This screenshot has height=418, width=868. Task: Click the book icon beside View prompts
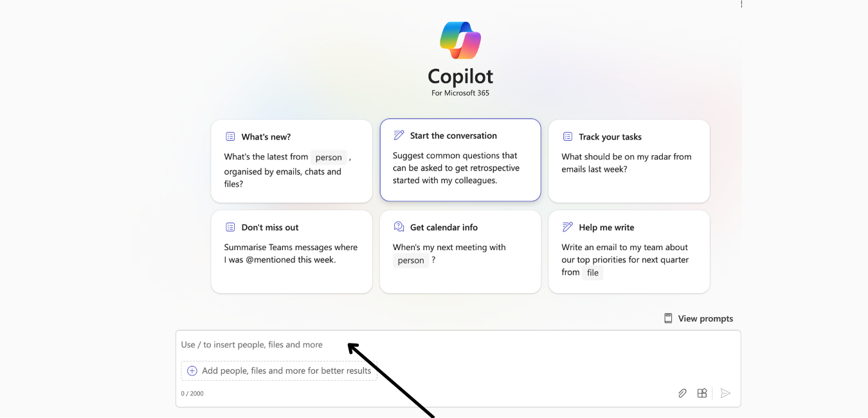(x=669, y=318)
